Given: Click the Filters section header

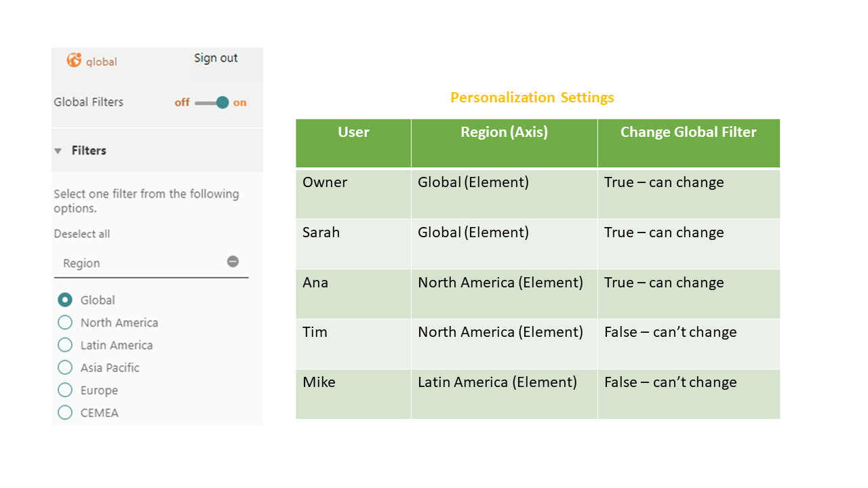Looking at the screenshot, I should coord(157,150).
